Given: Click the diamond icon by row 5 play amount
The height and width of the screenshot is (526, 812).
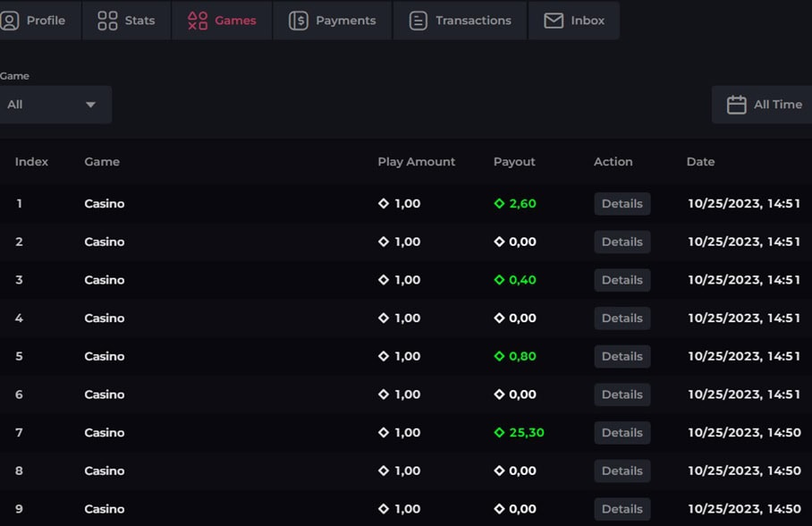Looking at the screenshot, I should coord(384,356).
